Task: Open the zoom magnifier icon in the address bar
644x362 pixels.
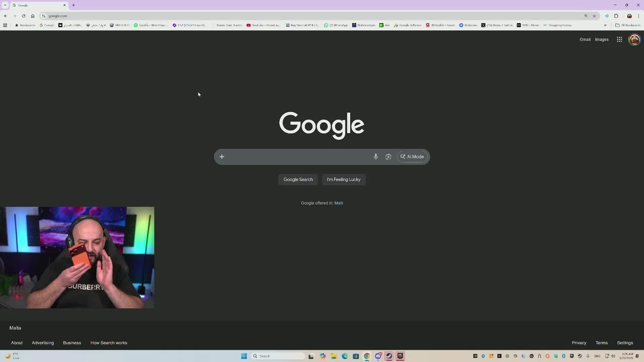Action: click(x=586, y=16)
